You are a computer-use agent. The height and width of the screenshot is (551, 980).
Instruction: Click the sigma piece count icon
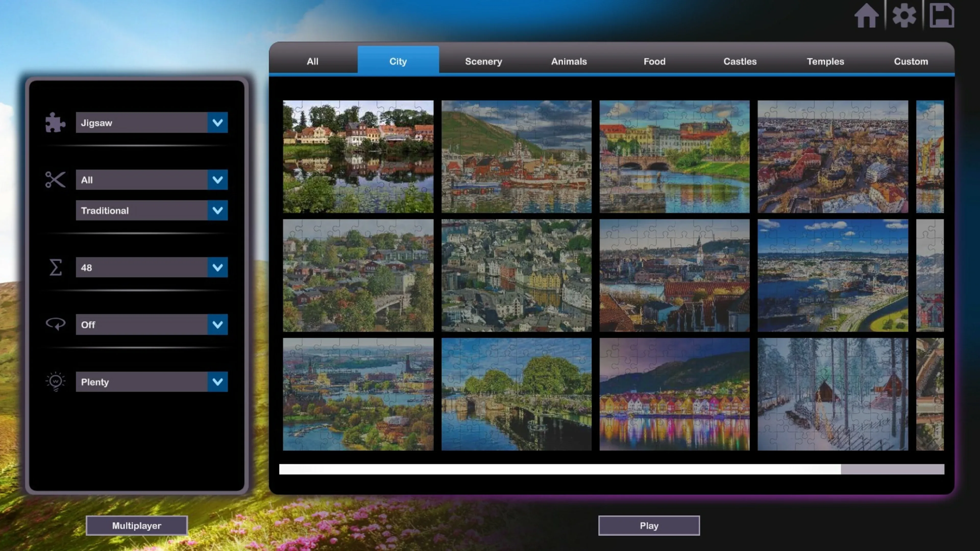click(56, 267)
